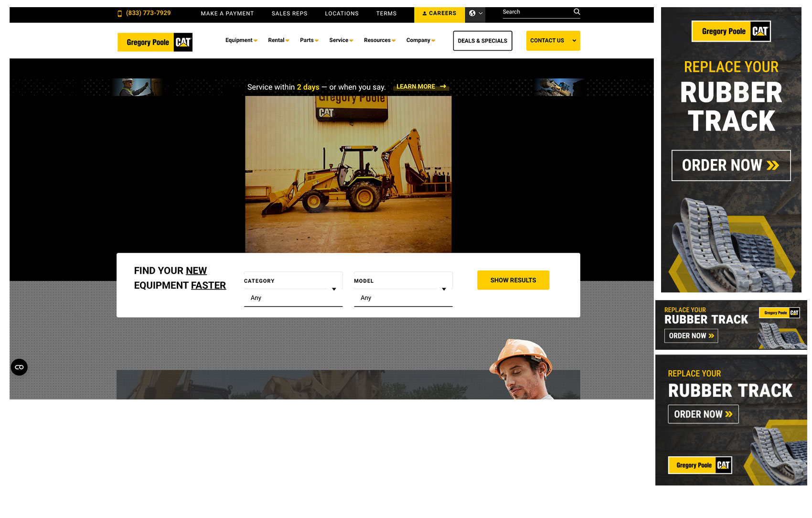Click the phone number (833) 773-7929
Viewport: 812px width, 518px height.
[148, 13]
